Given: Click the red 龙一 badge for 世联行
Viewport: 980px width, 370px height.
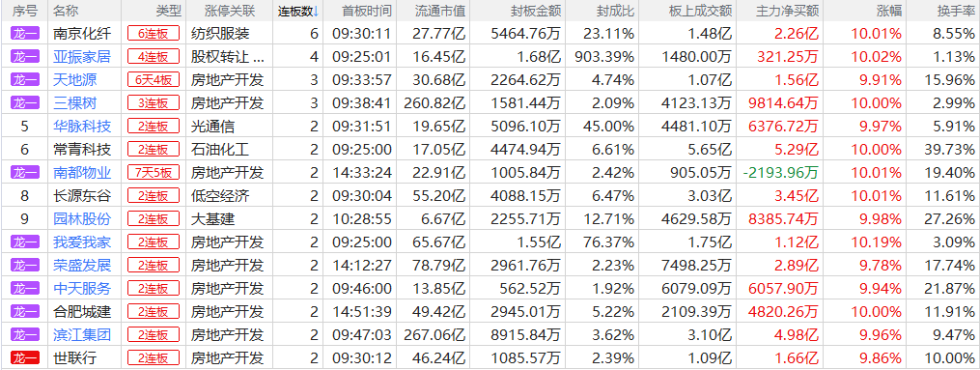Looking at the screenshot, I should pos(25,358).
